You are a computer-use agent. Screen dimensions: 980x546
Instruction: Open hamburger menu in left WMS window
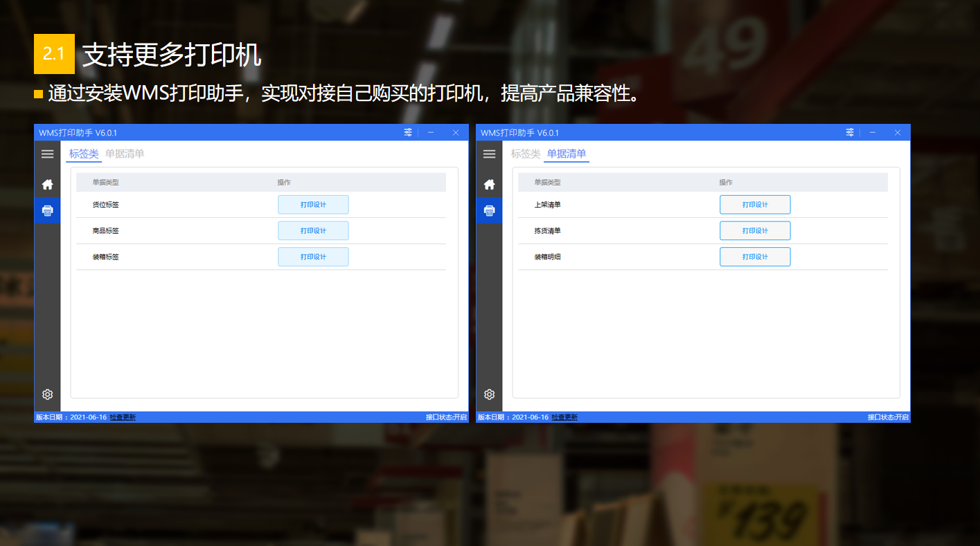(x=47, y=154)
